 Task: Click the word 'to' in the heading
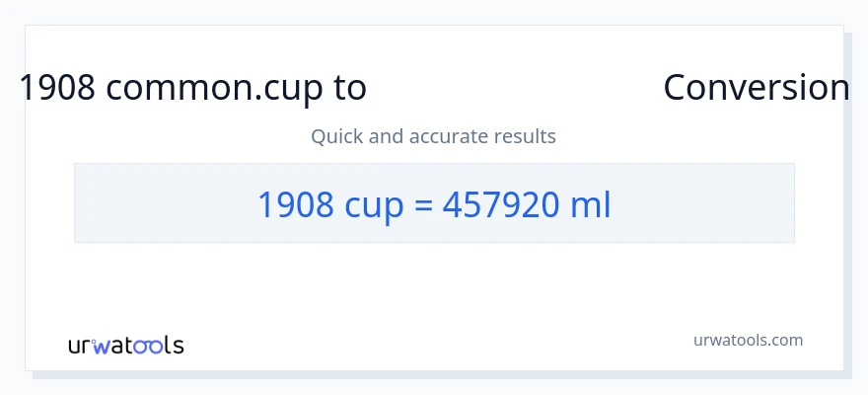point(349,89)
